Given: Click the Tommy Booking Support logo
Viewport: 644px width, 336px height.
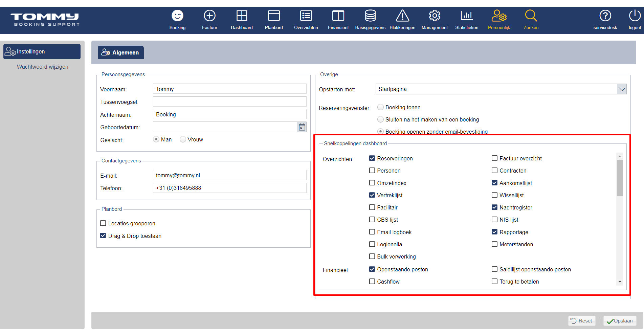Looking at the screenshot, I should pyautogui.click(x=45, y=20).
